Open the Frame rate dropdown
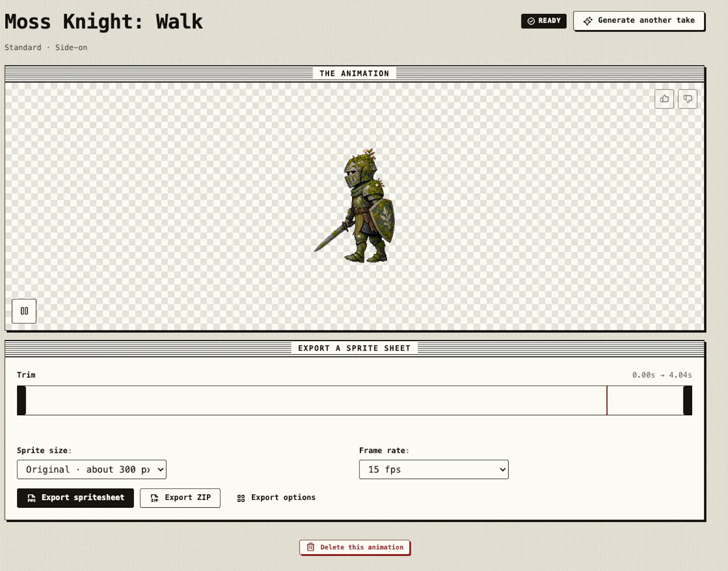 coord(434,469)
